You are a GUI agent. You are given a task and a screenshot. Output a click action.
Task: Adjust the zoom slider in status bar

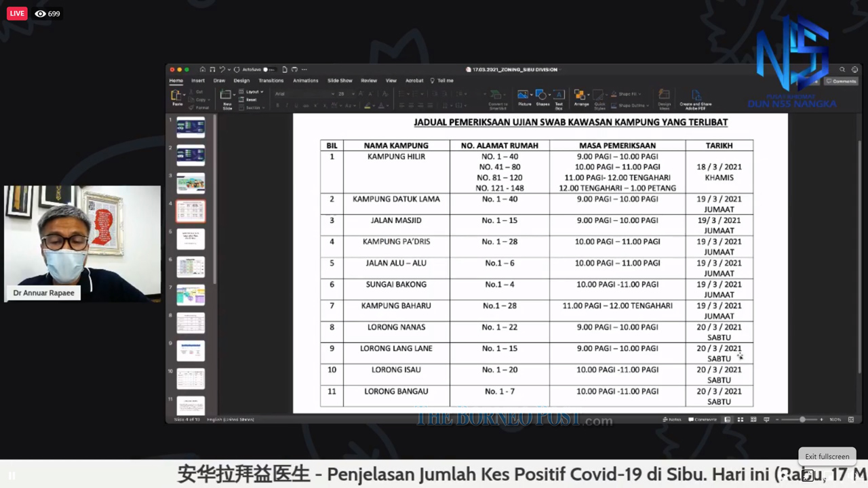pos(802,420)
